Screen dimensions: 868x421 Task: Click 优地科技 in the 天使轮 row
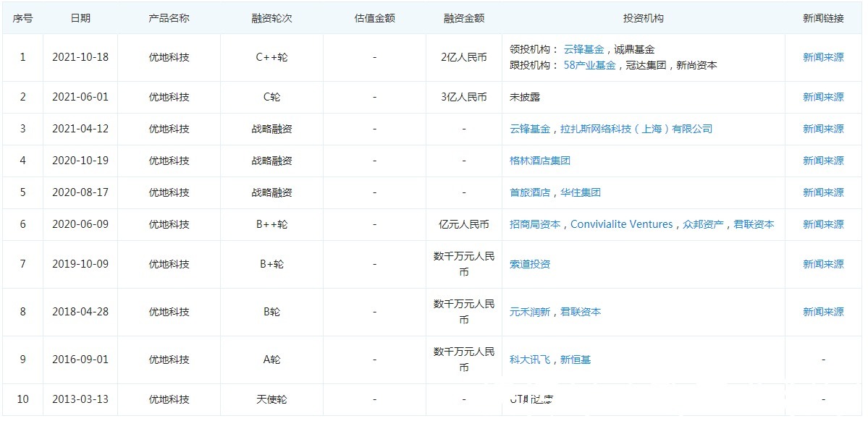pyautogui.click(x=169, y=399)
